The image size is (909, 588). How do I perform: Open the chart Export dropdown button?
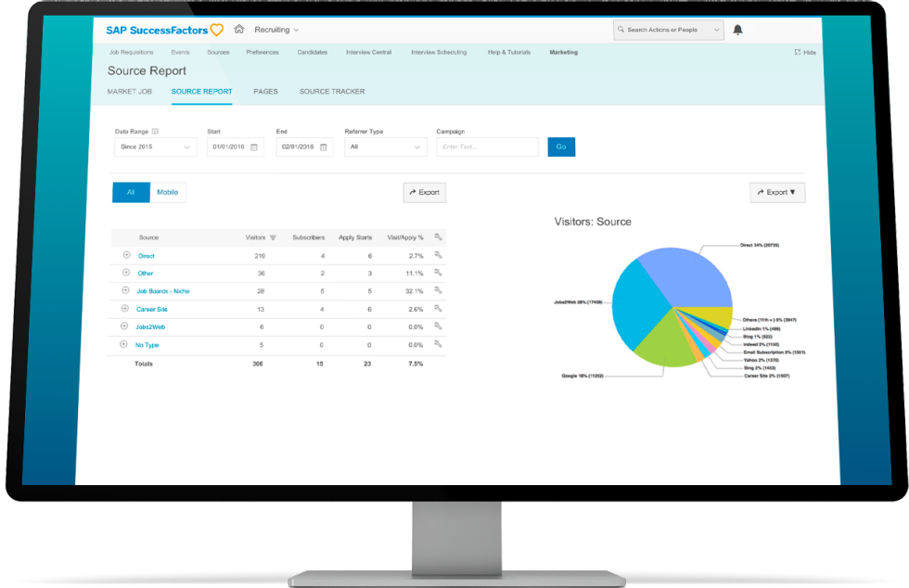coord(777,192)
